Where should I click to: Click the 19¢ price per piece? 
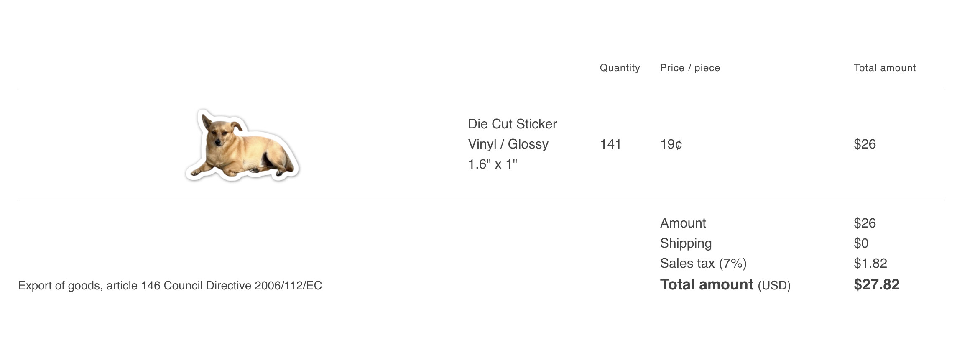(x=671, y=144)
